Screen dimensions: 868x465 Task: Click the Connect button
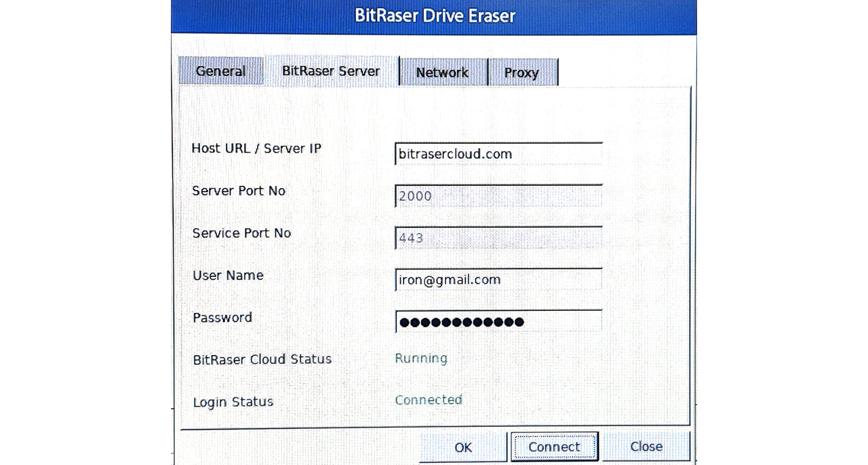(554, 447)
